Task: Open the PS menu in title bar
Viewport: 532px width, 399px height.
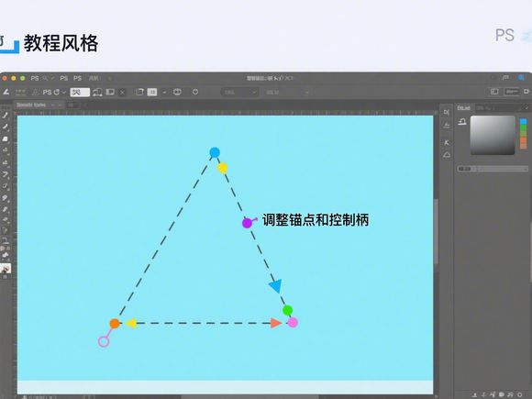Action: coord(35,78)
